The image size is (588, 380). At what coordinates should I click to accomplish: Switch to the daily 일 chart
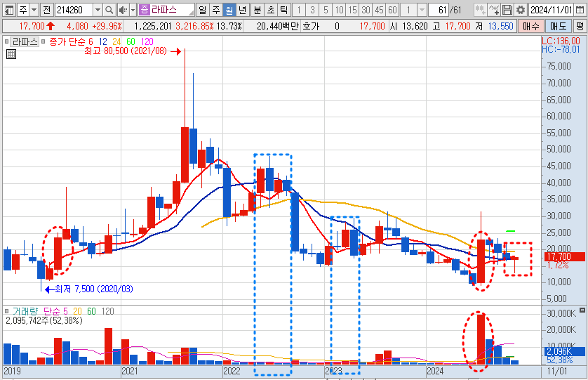pos(203,10)
